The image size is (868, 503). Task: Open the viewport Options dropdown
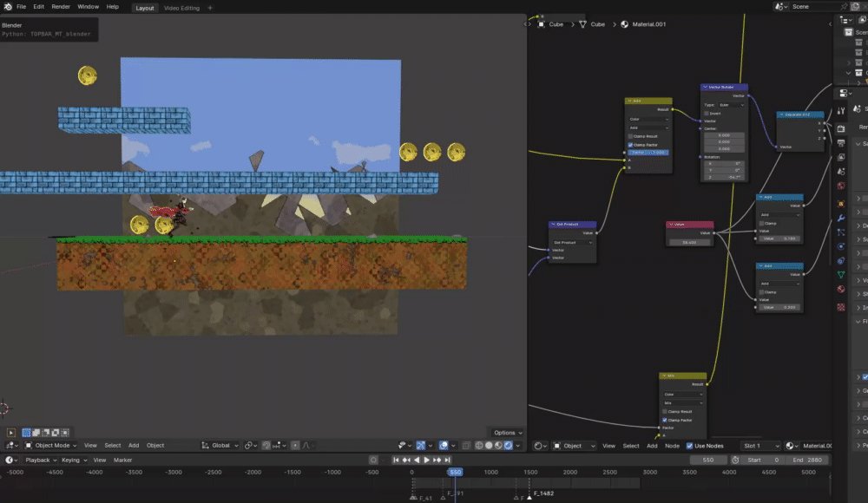click(508, 433)
